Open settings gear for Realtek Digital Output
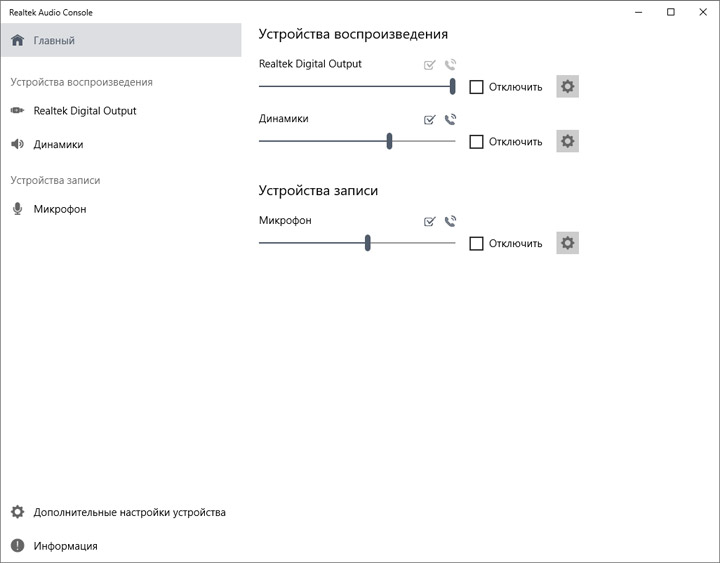Screen dimensions: 720x563 pos(568,87)
